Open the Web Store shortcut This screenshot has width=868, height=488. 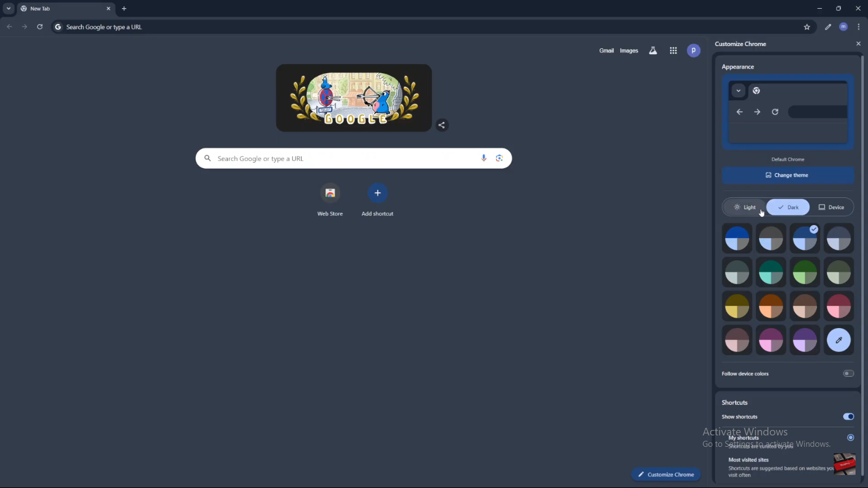(330, 200)
